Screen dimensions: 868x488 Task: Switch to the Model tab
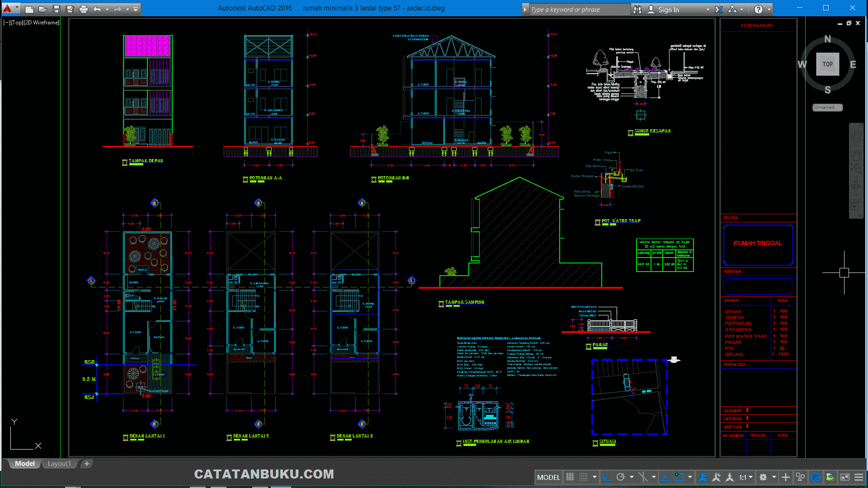[24, 464]
